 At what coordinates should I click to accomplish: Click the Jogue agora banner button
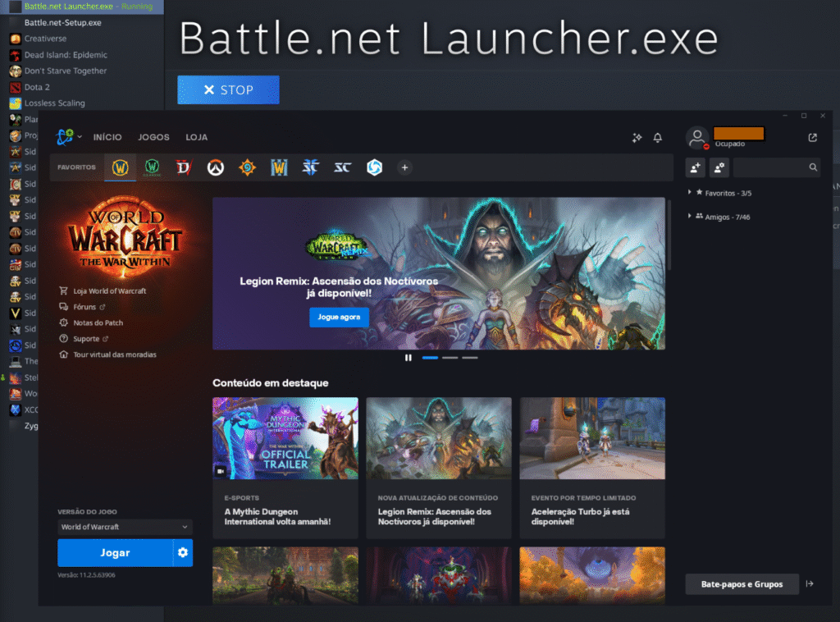tap(339, 317)
